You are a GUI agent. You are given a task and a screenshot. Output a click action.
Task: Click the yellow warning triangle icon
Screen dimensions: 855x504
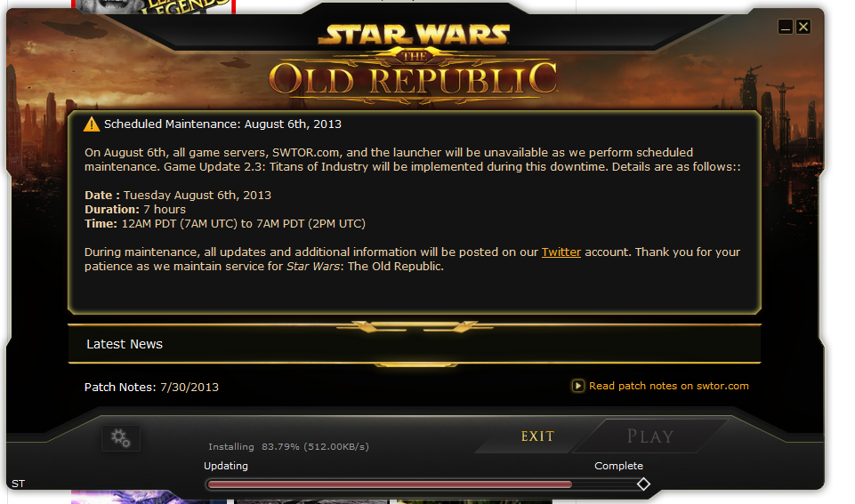92,124
